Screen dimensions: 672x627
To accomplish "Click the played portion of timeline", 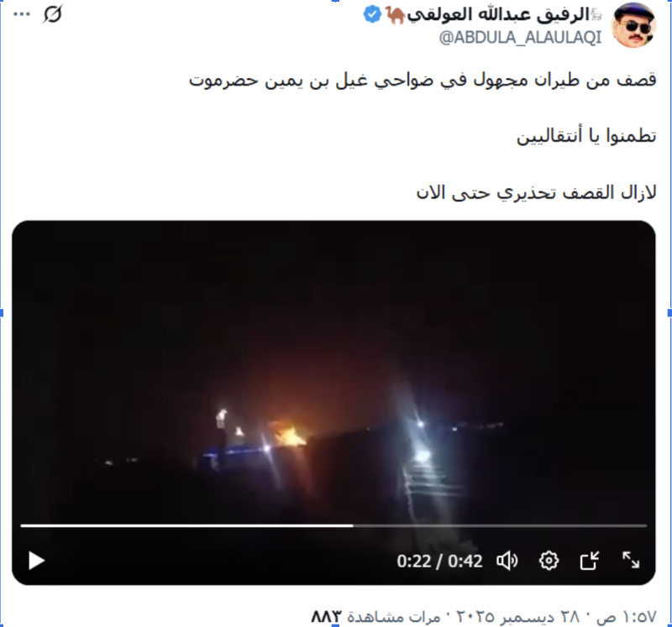I will tap(186, 525).
